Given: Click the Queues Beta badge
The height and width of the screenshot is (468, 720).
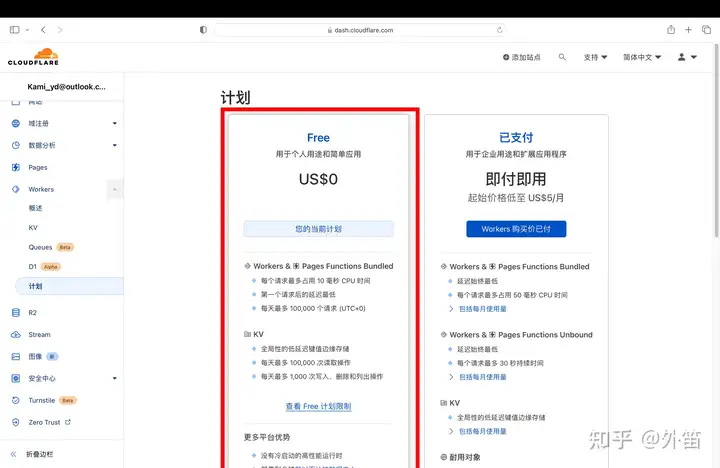Looking at the screenshot, I should [x=65, y=248].
